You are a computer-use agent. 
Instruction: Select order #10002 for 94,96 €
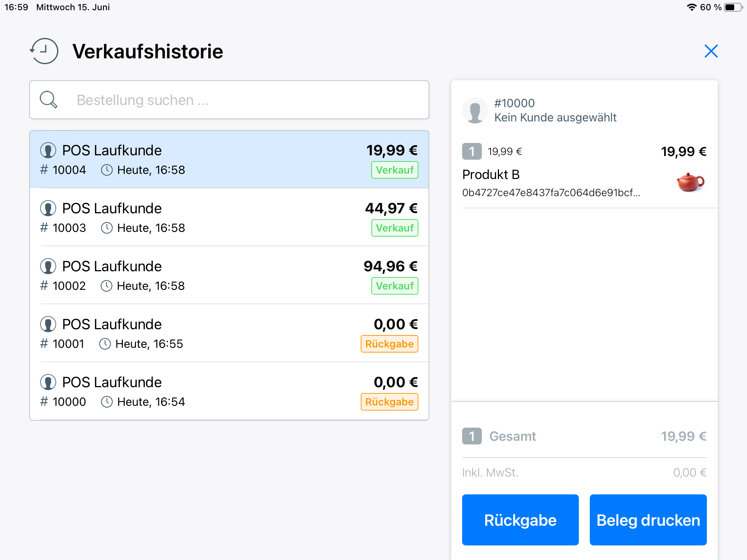[229, 276]
